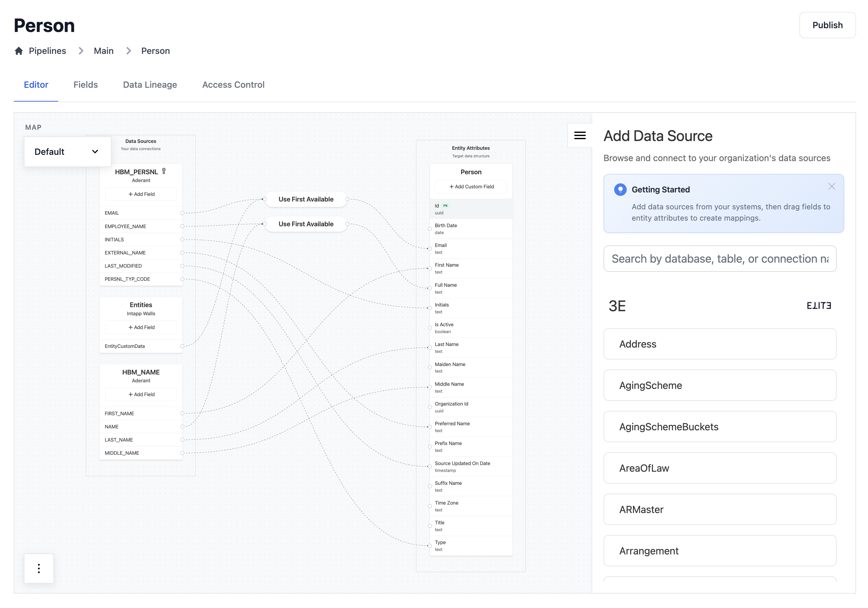
Task: Click the Publish button
Action: point(827,25)
